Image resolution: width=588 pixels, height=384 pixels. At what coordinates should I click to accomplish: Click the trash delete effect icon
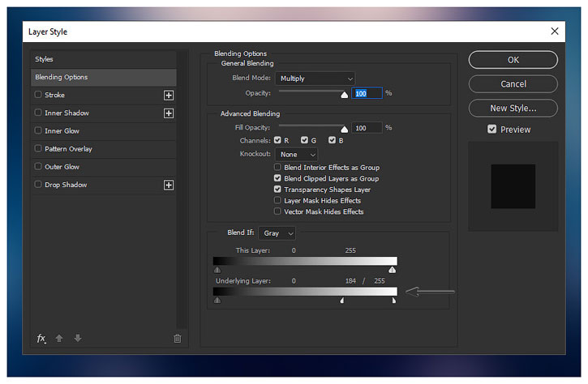[178, 339]
